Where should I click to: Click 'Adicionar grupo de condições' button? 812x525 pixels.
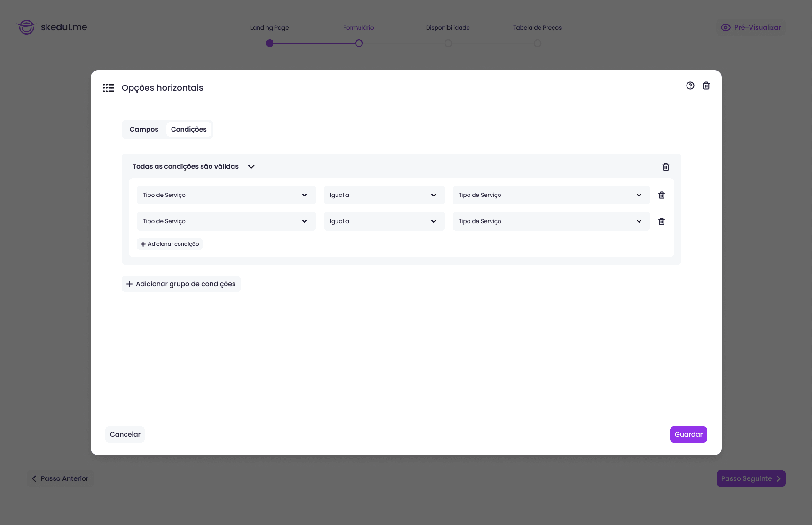point(181,284)
